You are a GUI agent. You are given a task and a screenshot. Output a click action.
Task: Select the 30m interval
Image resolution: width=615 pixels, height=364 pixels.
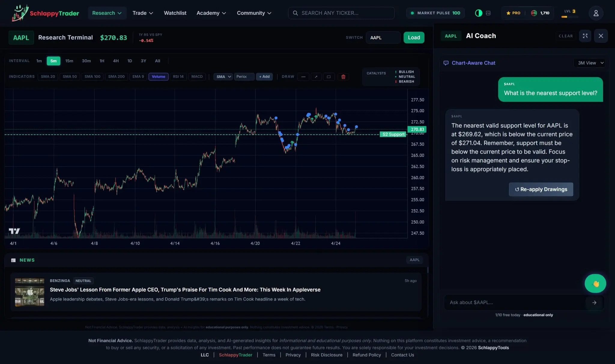[86, 61]
